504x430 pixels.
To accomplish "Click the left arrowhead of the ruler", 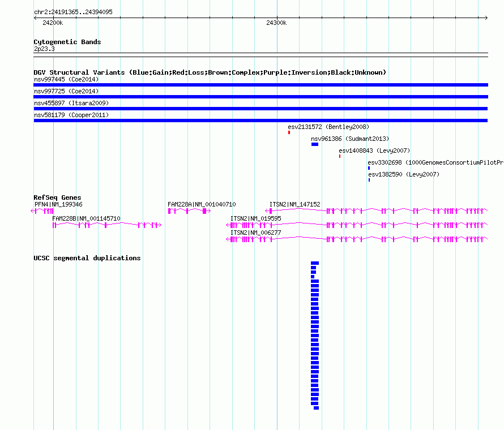I will coord(35,18).
